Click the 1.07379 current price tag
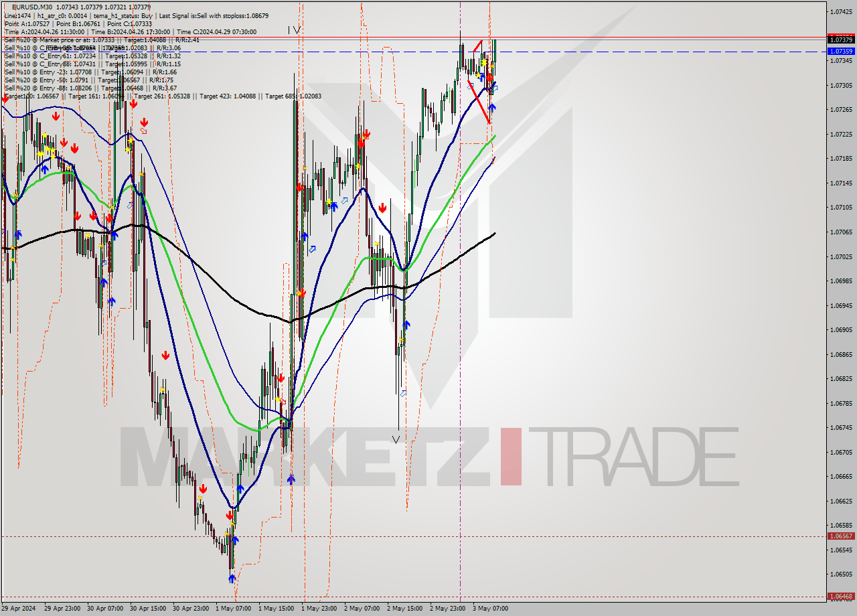This screenshot has height=616, width=857. click(841, 40)
